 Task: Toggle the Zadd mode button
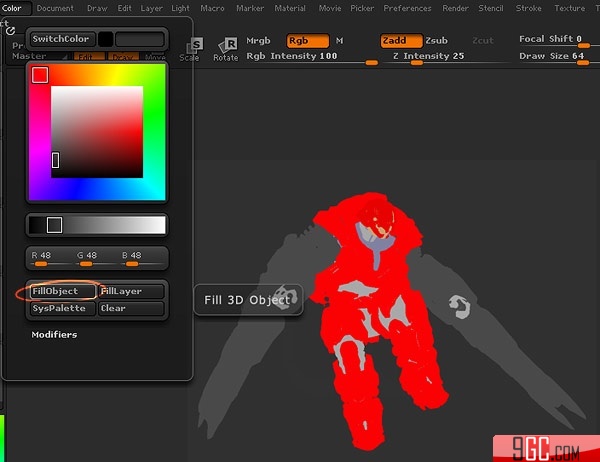(x=401, y=41)
